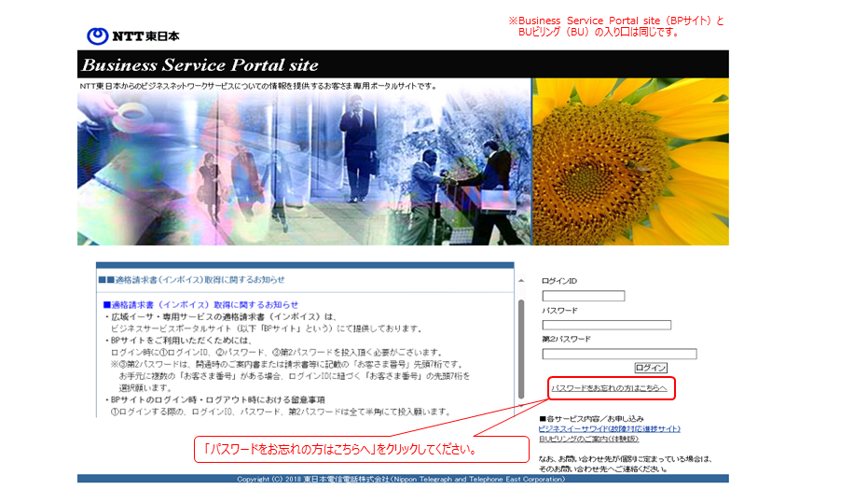Click the NTT East logo
The width and height of the screenshot is (868, 489).
point(132,36)
